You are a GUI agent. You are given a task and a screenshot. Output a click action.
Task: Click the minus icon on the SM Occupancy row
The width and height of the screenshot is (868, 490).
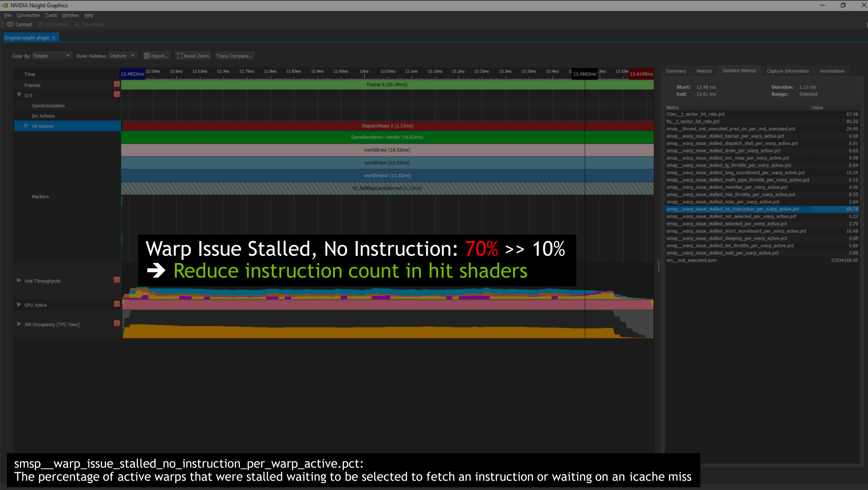(x=116, y=323)
